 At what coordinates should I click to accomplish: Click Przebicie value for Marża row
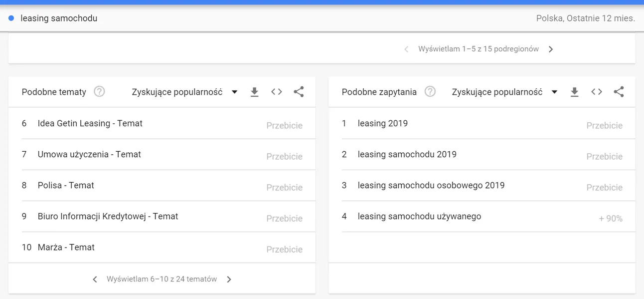click(x=284, y=250)
